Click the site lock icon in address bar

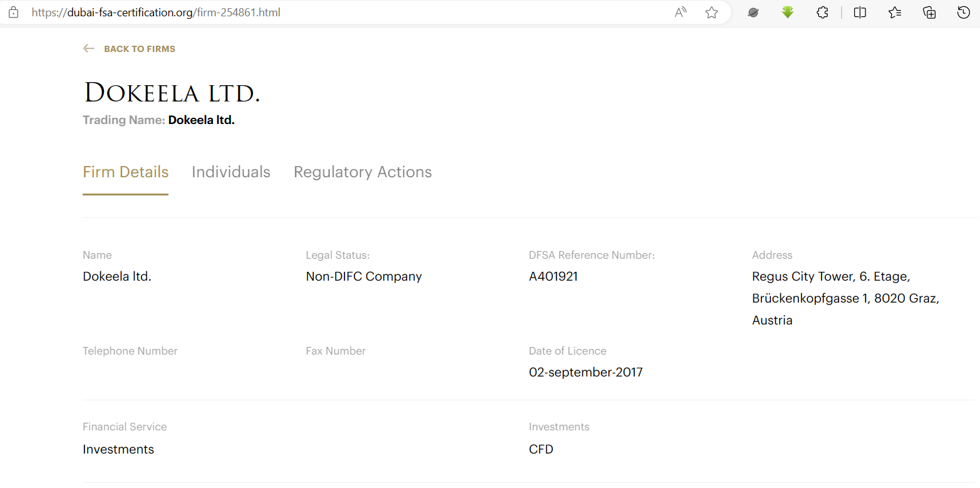13,12
